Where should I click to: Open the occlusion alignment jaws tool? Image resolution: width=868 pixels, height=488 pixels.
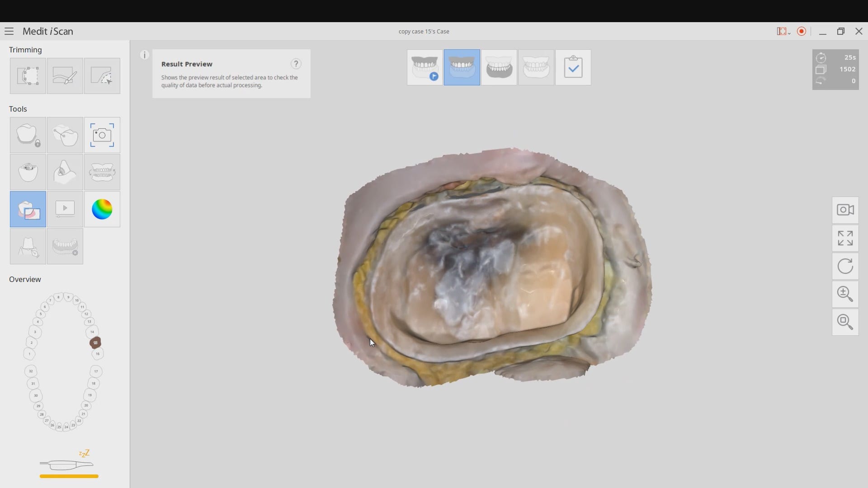[x=102, y=172]
